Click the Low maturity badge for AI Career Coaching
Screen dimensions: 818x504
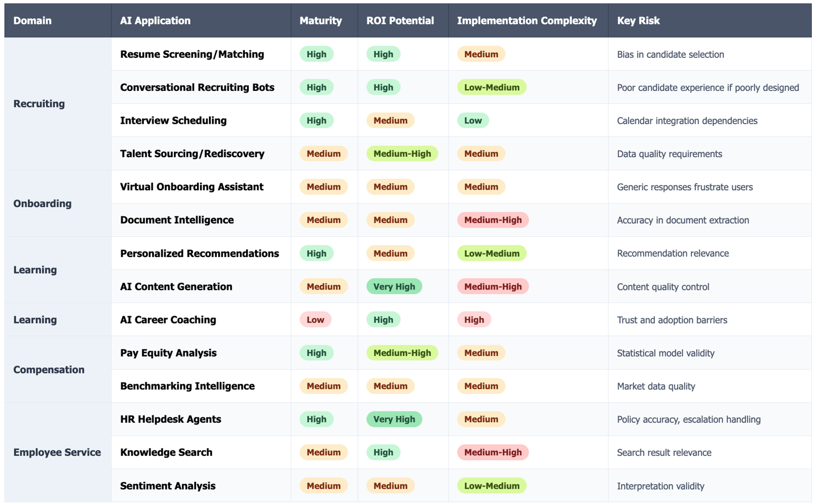click(315, 320)
